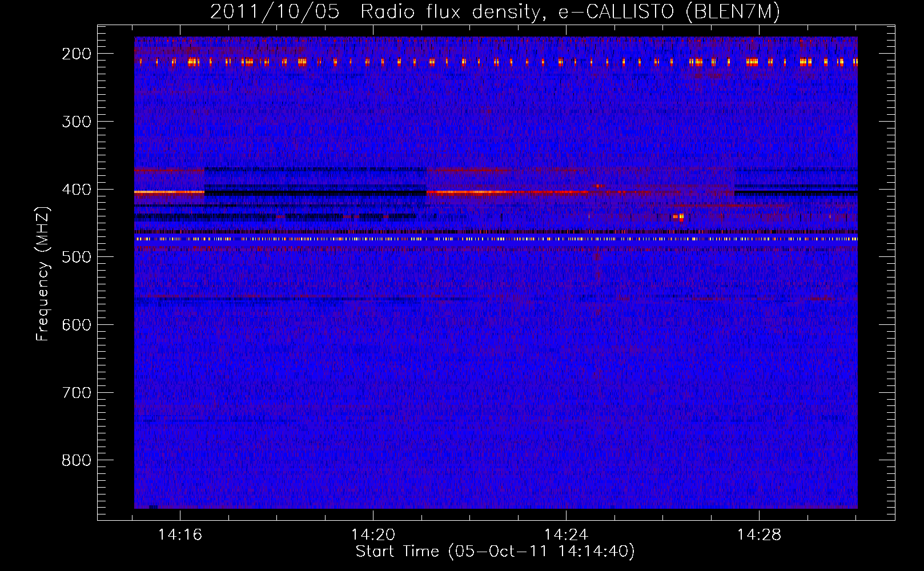Select the 700 frequency tick label
This screenshot has width=924, height=571.
[x=76, y=393]
